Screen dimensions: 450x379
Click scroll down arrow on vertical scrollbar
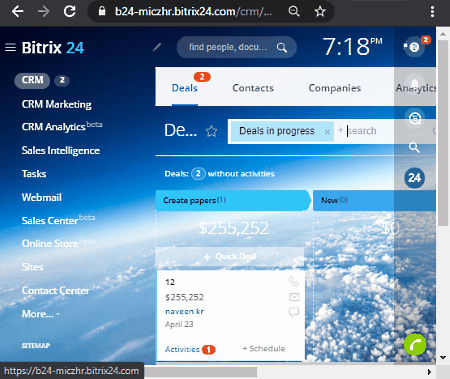(x=443, y=358)
